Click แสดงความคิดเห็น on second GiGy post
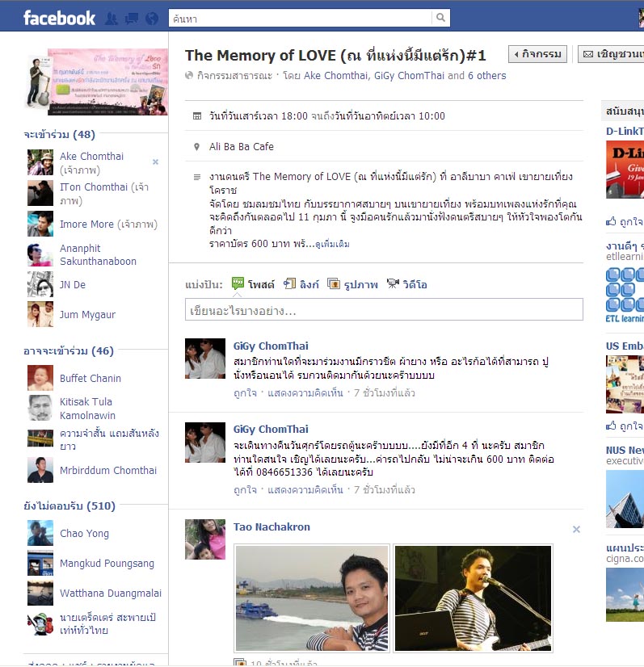Viewport: 644px width, 667px height. tap(305, 489)
